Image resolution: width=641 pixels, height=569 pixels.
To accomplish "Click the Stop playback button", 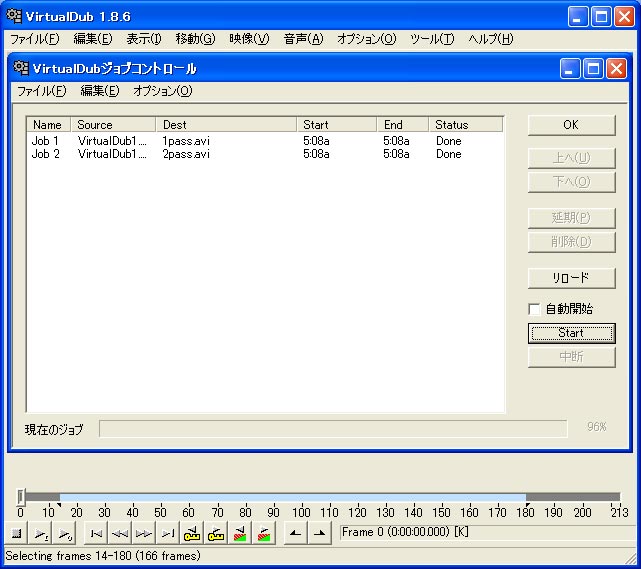I will pos(16,533).
